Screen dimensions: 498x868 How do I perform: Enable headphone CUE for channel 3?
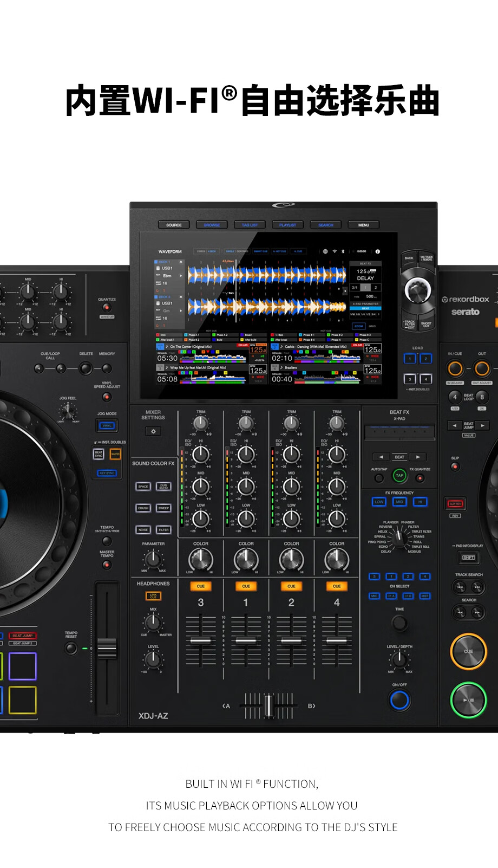(x=200, y=586)
